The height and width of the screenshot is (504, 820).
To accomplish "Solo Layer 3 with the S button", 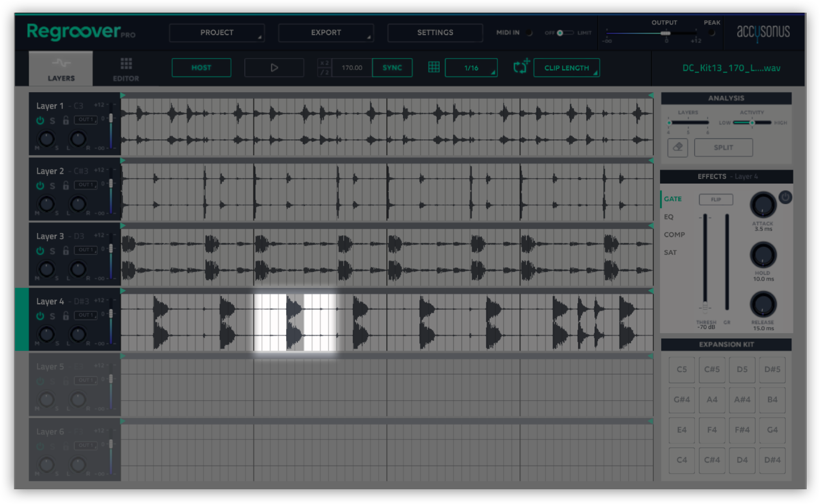I will (52, 251).
